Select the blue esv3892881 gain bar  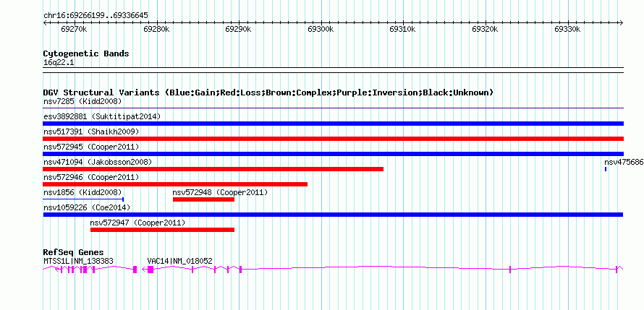point(333,124)
